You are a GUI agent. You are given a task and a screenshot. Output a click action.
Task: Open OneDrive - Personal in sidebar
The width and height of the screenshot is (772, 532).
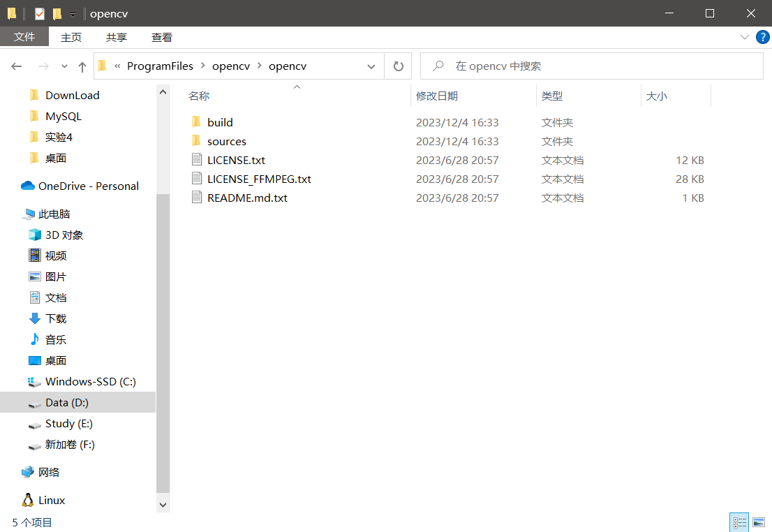coord(89,186)
